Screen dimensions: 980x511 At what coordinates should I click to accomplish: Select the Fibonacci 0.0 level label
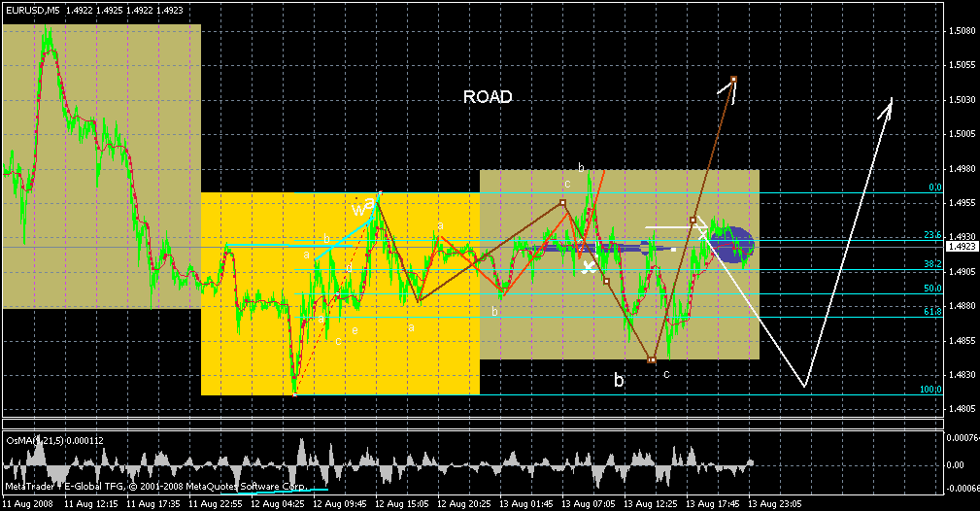pyautogui.click(x=935, y=187)
